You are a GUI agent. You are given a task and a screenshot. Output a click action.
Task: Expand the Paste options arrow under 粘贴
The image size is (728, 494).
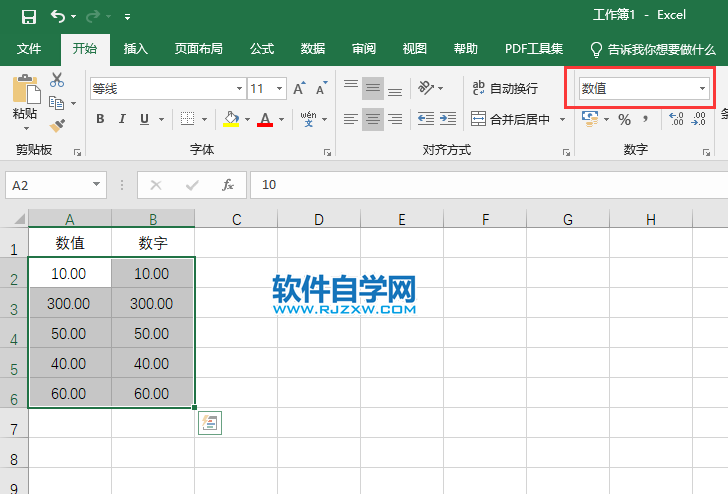(26, 128)
